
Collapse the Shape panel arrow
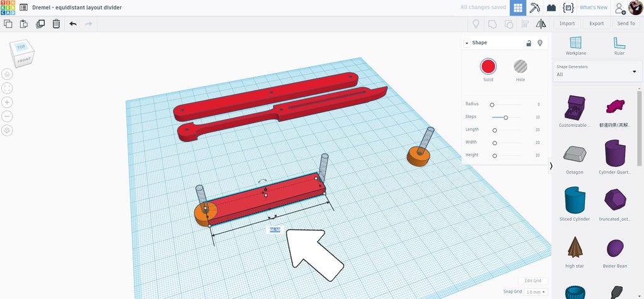coord(467,43)
